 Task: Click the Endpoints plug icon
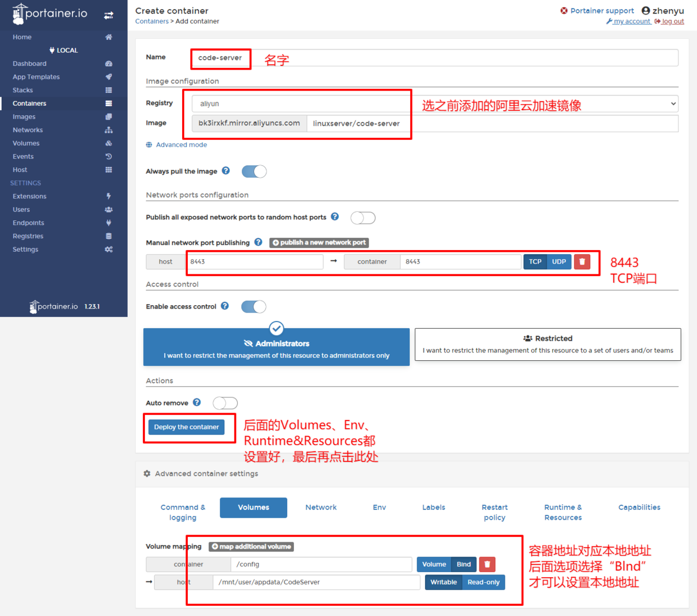(x=108, y=223)
